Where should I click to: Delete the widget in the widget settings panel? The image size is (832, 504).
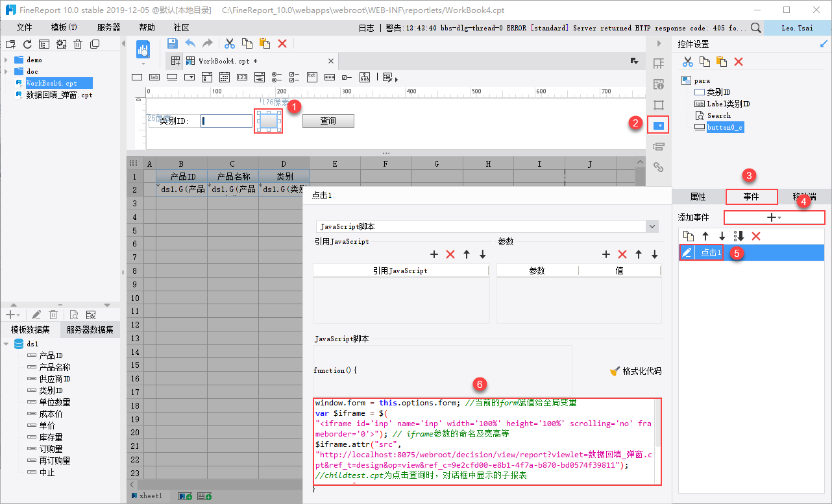(x=739, y=62)
